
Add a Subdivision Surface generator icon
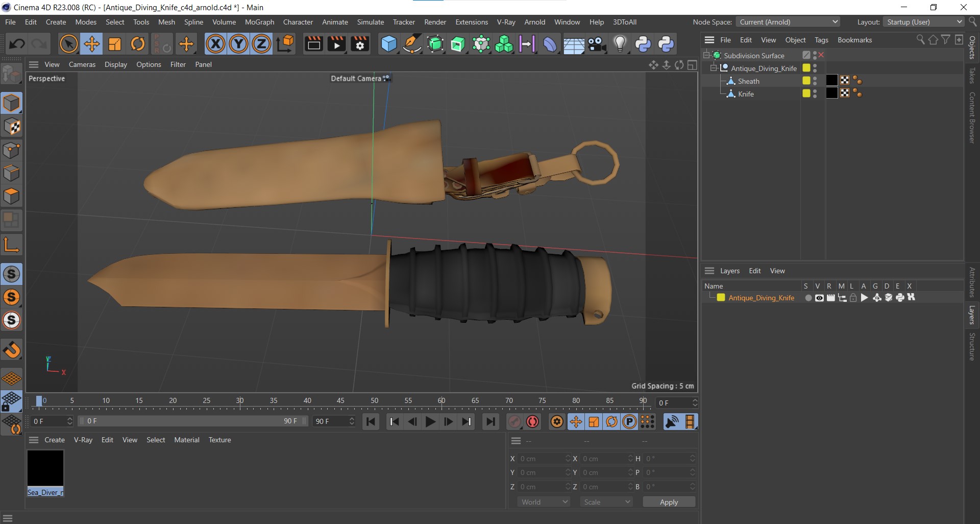[435, 44]
